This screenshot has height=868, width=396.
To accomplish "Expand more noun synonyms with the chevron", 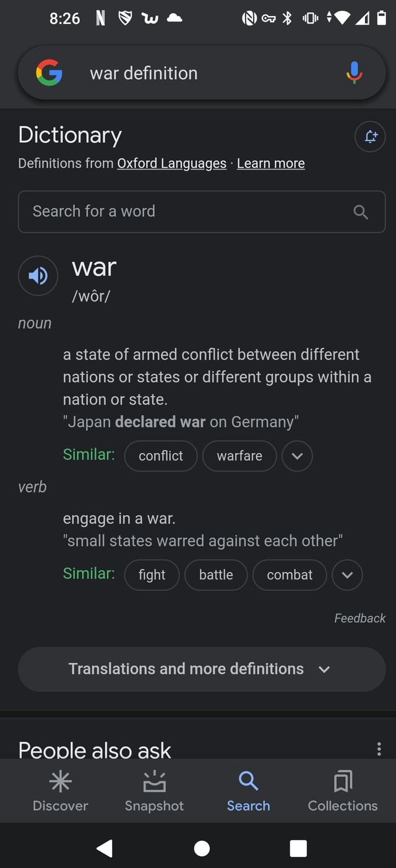I will coord(297,456).
